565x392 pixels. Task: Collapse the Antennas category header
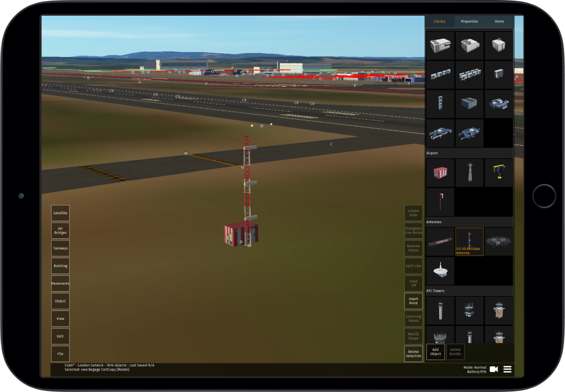[469, 222]
